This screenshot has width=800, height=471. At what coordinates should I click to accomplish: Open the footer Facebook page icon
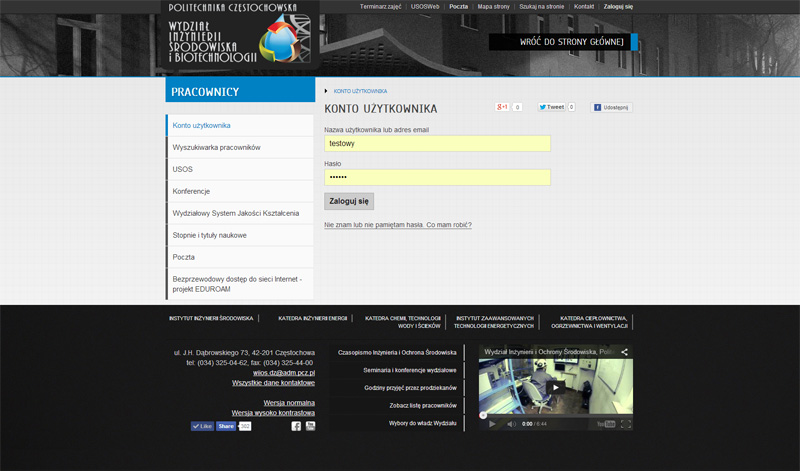[x=296, y=426]
